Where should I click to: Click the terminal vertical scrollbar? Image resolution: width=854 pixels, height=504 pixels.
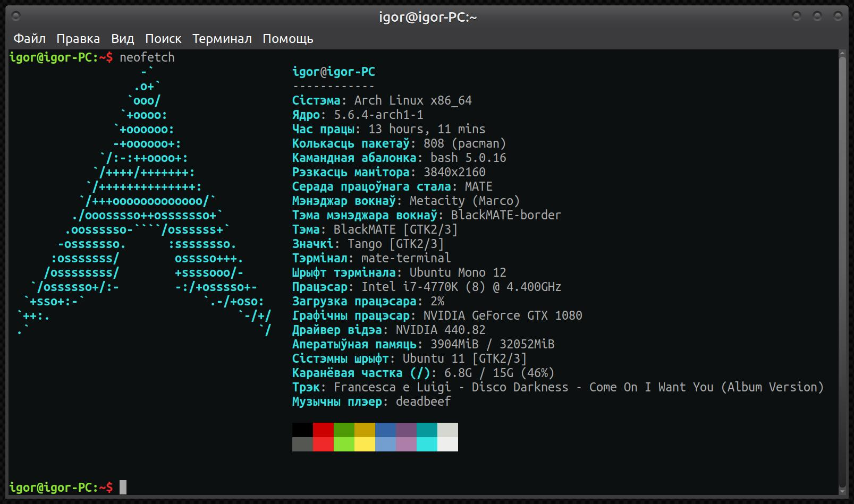842,272
